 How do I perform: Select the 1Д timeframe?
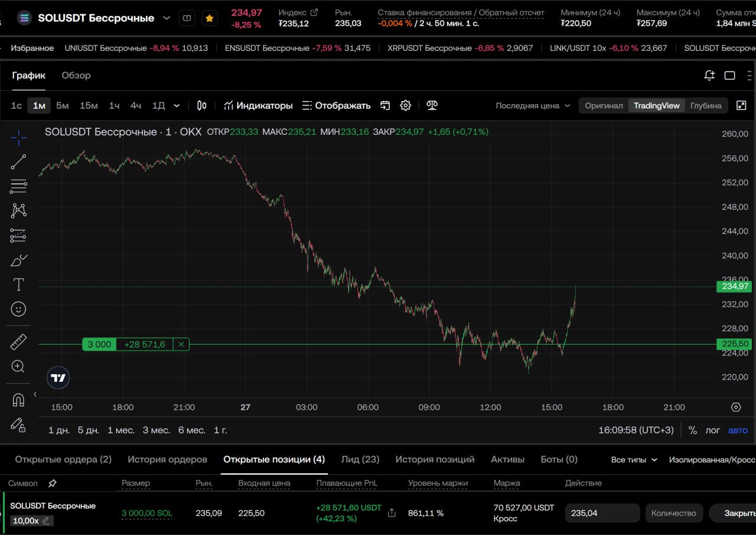158,105
